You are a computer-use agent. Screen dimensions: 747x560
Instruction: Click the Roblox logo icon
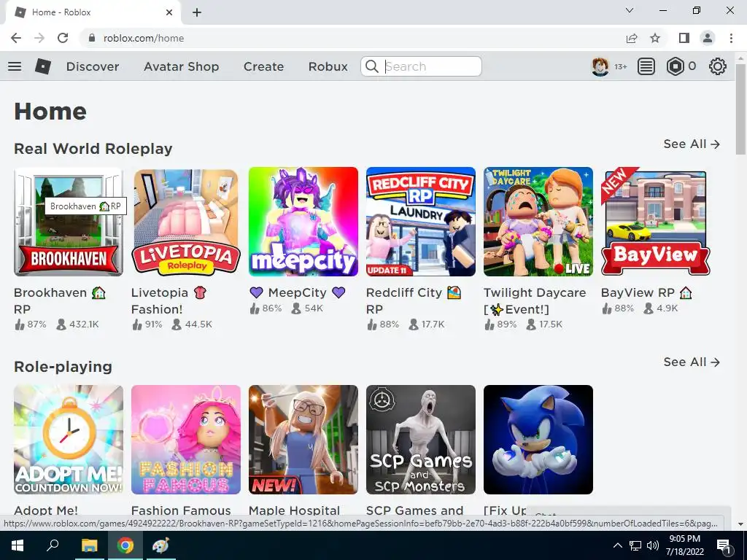tap(43, 66)
